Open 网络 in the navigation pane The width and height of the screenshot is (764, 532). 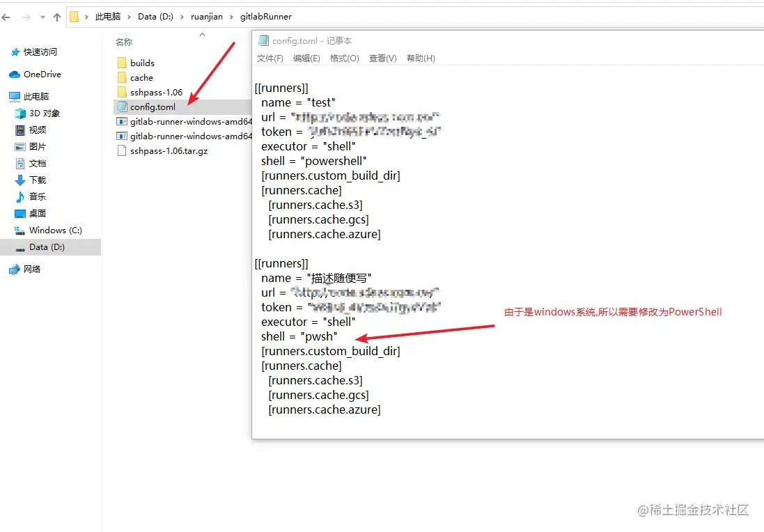(x=32, y=269)
